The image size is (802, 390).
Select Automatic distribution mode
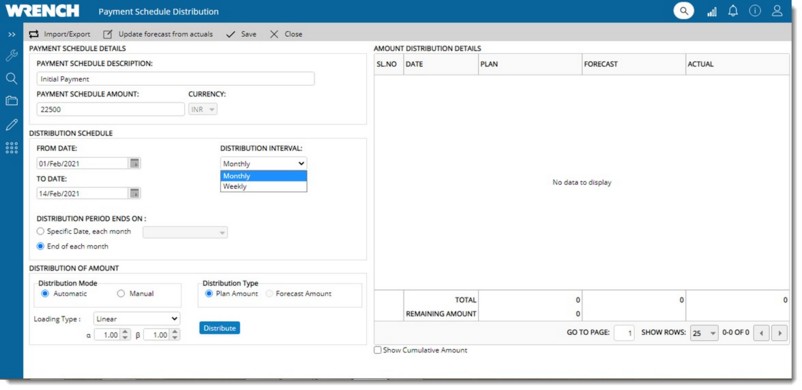click(45, 294)
